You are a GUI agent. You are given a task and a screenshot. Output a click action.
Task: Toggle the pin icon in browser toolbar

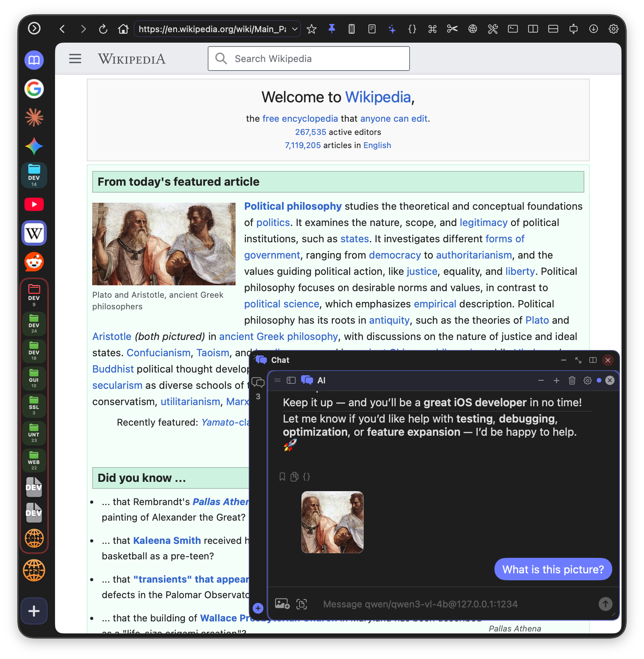tap(332, 29)
